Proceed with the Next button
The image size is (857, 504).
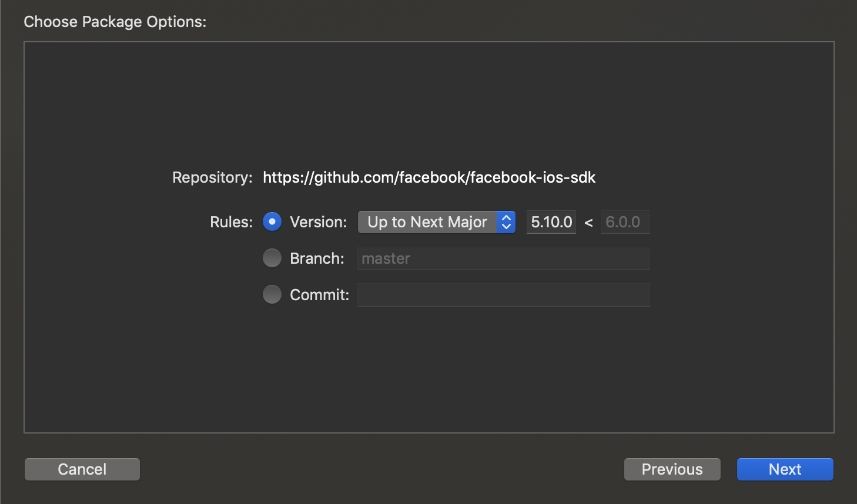[x=785, y=469]
